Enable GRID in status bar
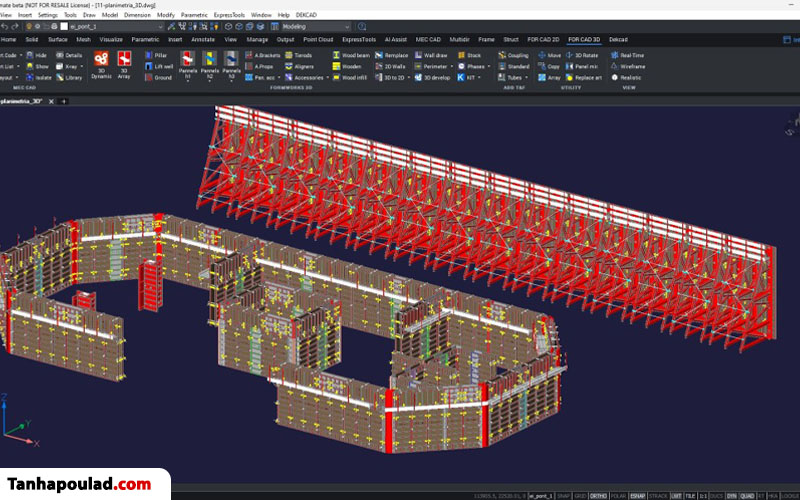 [579, 495]
